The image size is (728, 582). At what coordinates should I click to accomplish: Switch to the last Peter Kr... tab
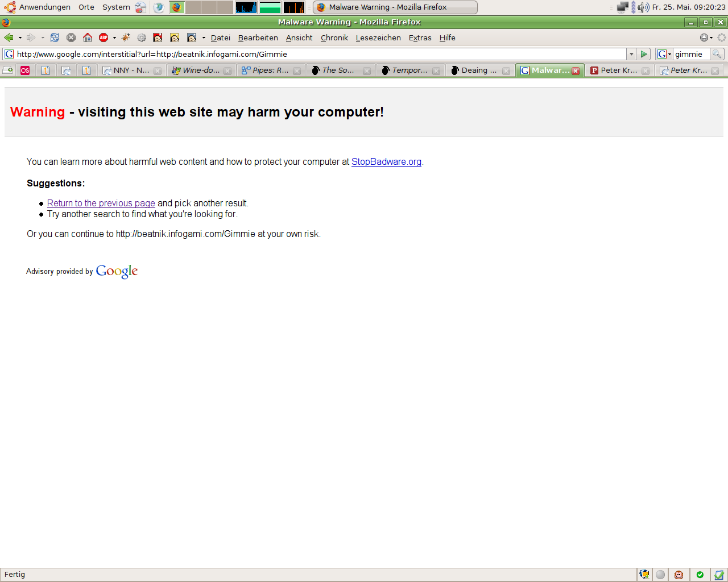click(x=689, y=70)
